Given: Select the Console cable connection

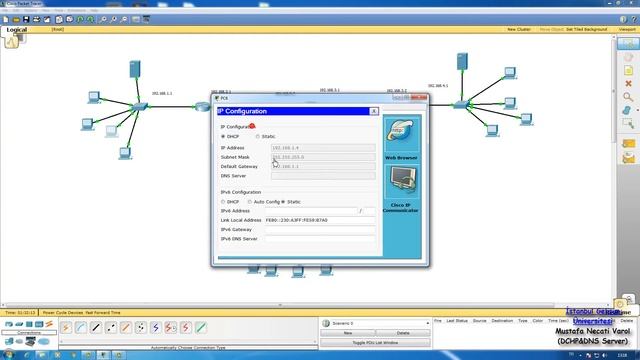Looking at the screenshot, I should 81,327.
